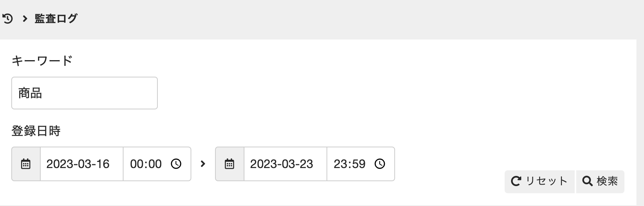The width and height of the screenshot is (644, 206).
Task: Click the circular arrow icon on リセット
Action: [516, 181]
